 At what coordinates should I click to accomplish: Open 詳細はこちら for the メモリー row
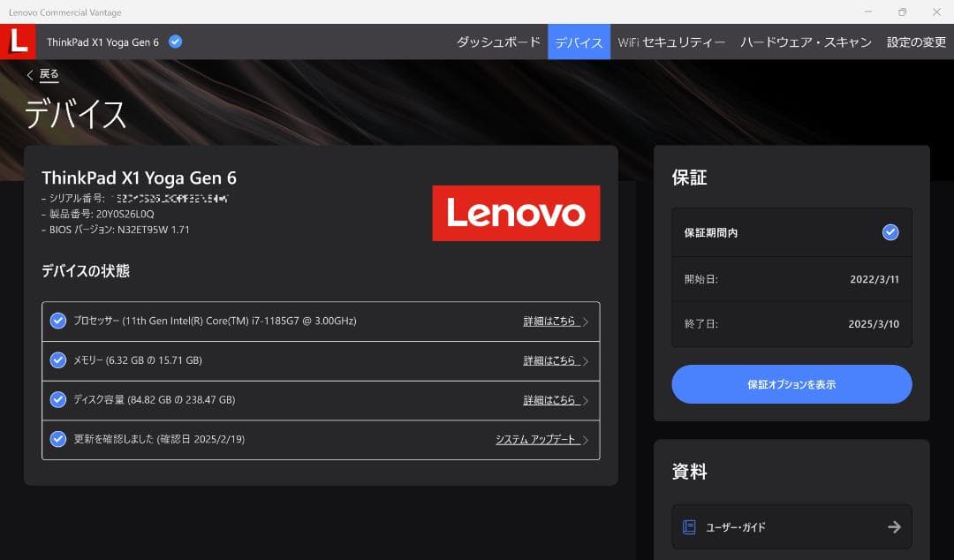coord(551,360)
